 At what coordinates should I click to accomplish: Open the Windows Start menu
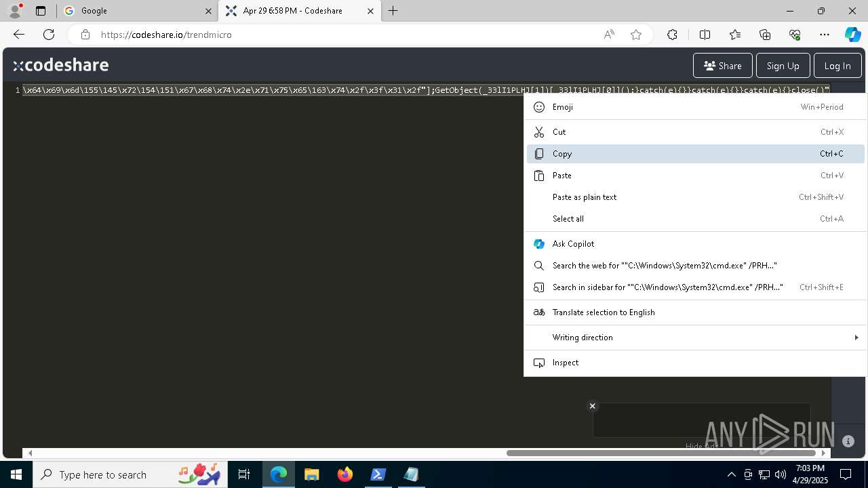click(16, 474)
